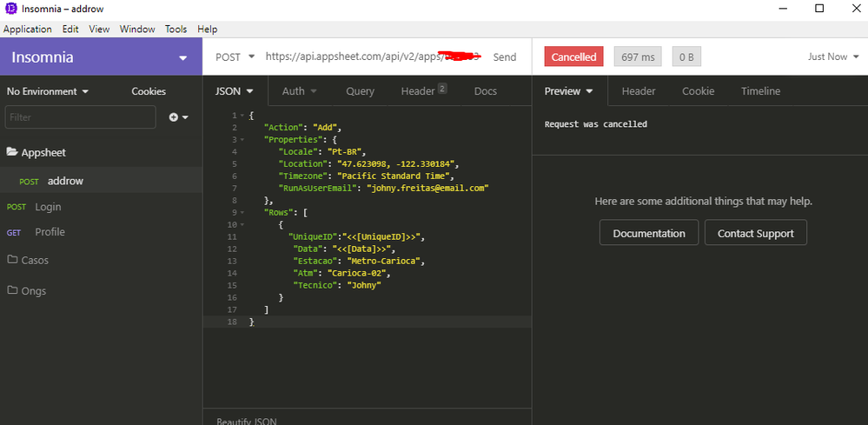Open the JSON body type dropdown
This screenshot has height=425, width=868.
coord(235,91)
